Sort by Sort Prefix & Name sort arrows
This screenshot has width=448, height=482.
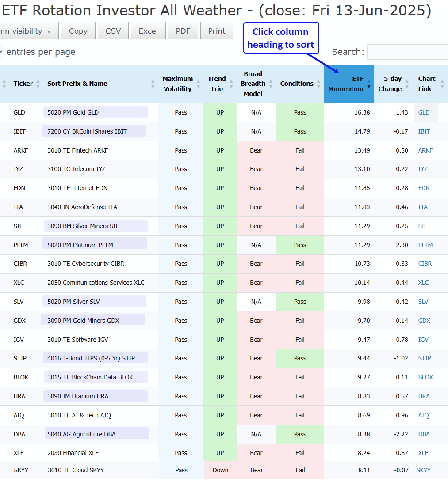click(153, 84)
